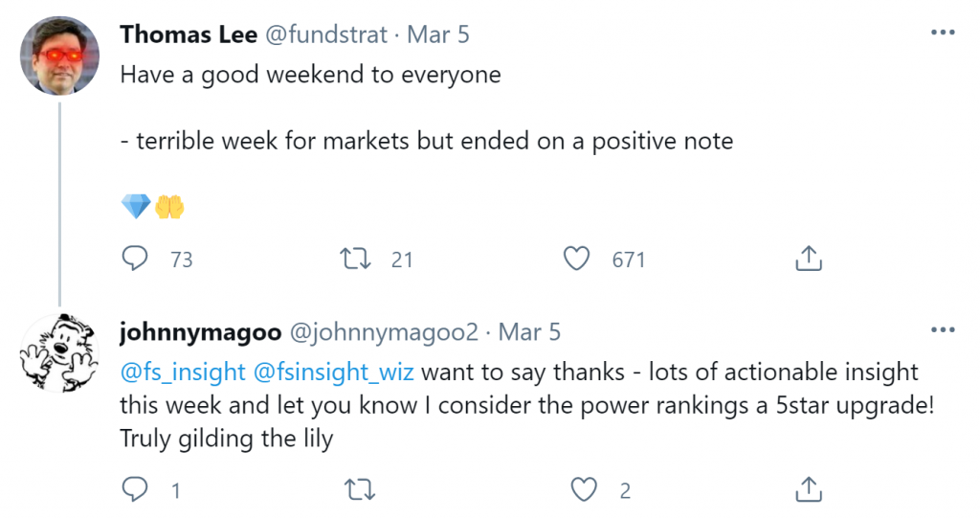Like Thomas Lee's tweet
This screenshot has width=980, height=519.
tap(576, 259)
